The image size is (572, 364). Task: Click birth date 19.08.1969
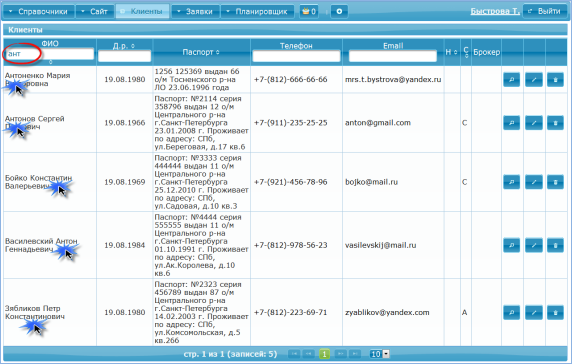click(x=125, y=182)
